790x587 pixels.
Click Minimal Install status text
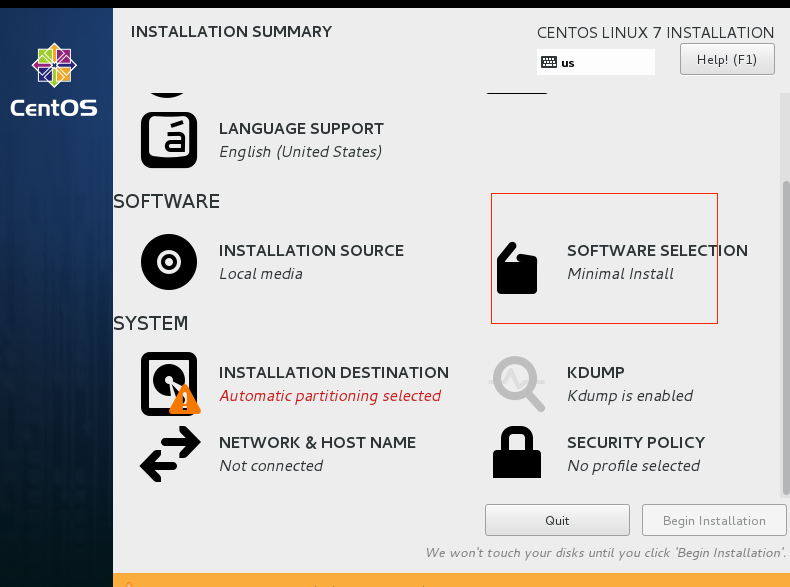pos(620,274)
